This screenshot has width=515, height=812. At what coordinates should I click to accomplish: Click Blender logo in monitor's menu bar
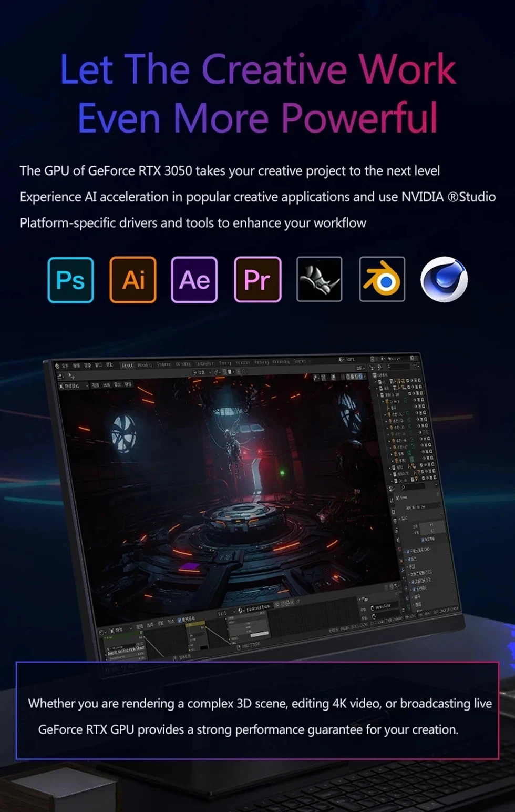click(57, 366)
